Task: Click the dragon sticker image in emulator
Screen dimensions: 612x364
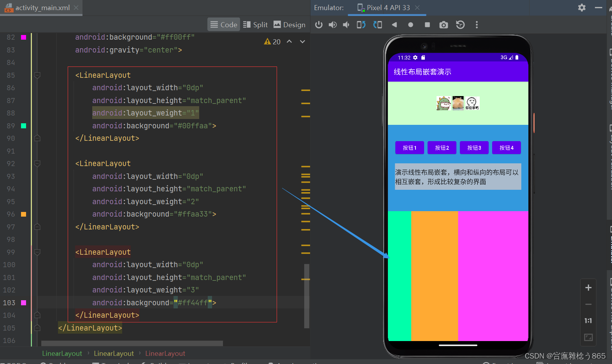Action: tap(444, 103)
